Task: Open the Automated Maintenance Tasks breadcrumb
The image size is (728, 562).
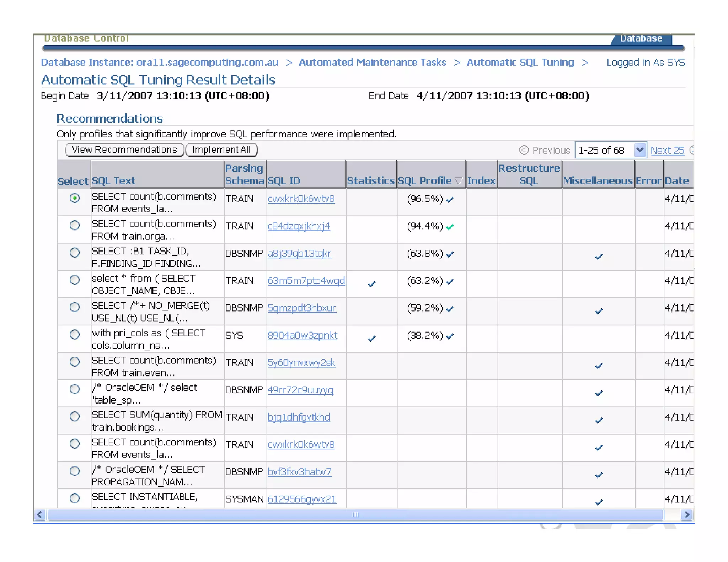Action: (x=372, y=62)
